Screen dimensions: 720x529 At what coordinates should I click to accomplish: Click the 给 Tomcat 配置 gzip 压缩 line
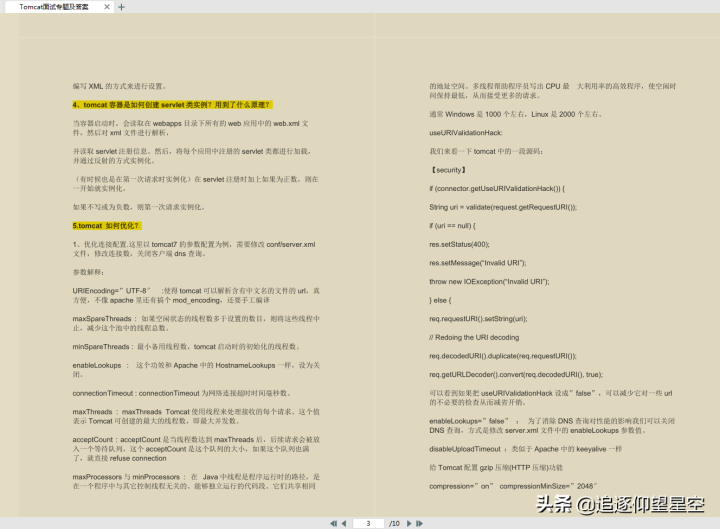496,467
